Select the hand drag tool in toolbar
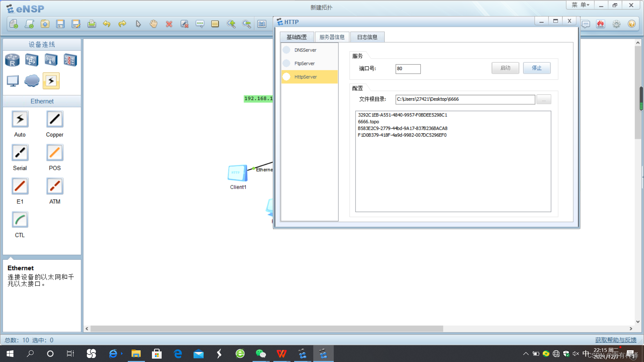644x362 pixels. [154, 24]
